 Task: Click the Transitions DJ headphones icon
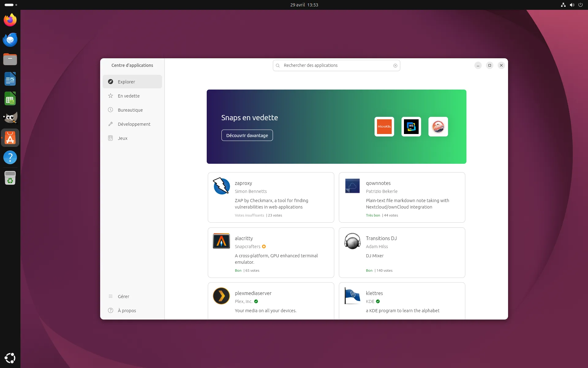pos(352,241)
